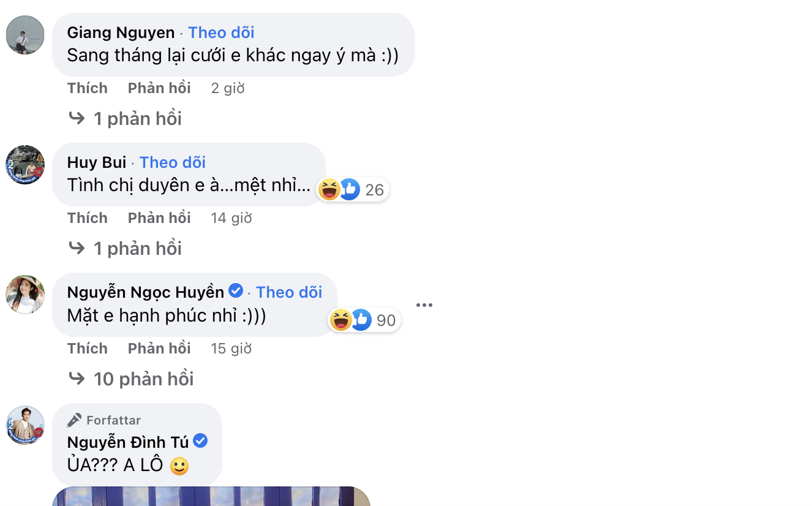Like Huy Bui's comment with Thích
The image size is (812, 506).
pyautogui.click(x=87, y=217)
